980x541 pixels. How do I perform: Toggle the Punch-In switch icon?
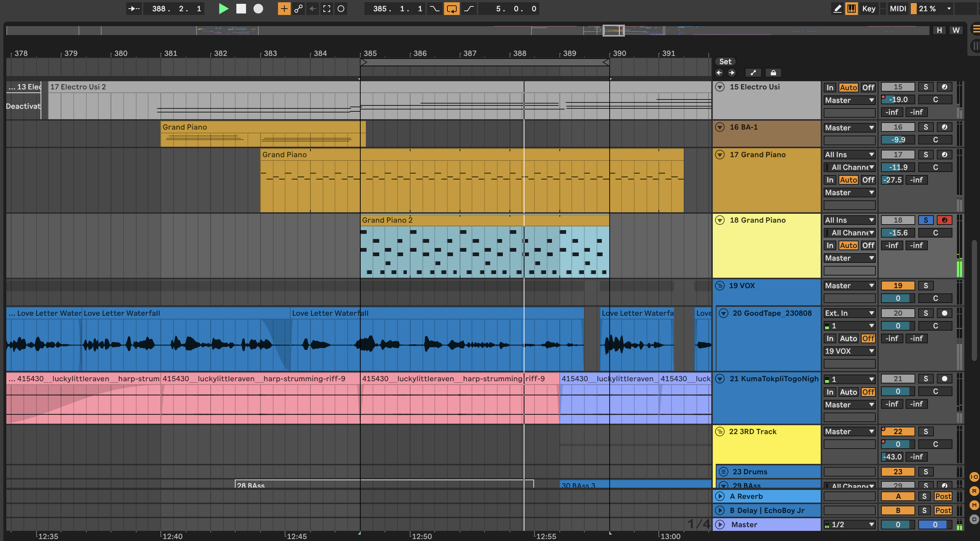pyautogui.click(x=434, y=9)
